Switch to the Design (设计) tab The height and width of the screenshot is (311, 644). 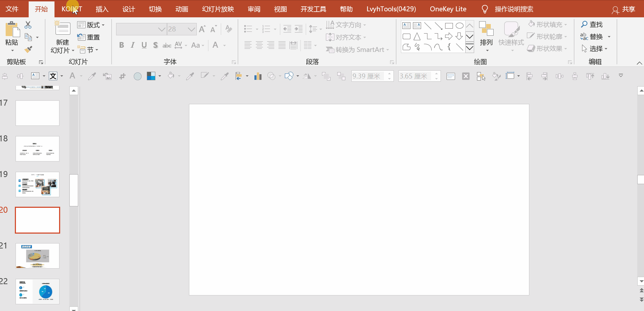128,9
